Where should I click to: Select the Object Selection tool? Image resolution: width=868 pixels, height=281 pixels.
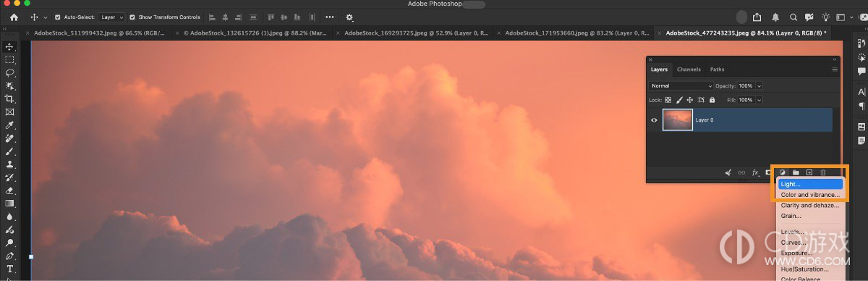pyautogui.click(x=10, y=86)
